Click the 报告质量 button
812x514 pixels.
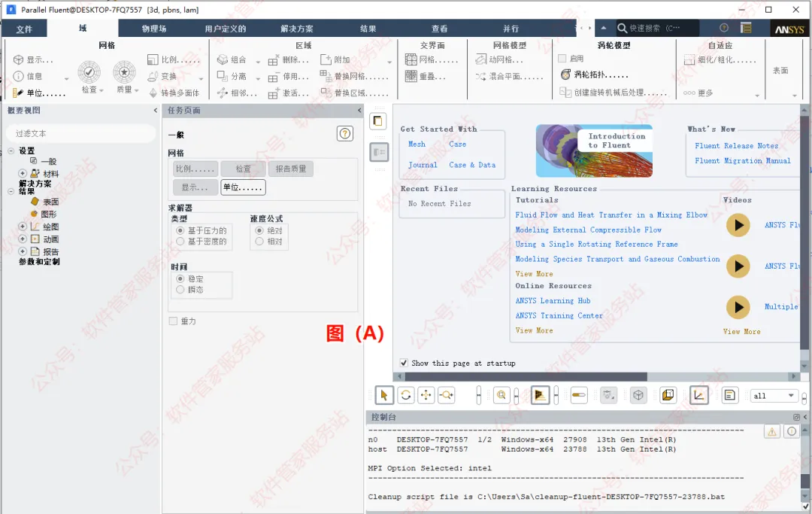[x=290, y=169]
